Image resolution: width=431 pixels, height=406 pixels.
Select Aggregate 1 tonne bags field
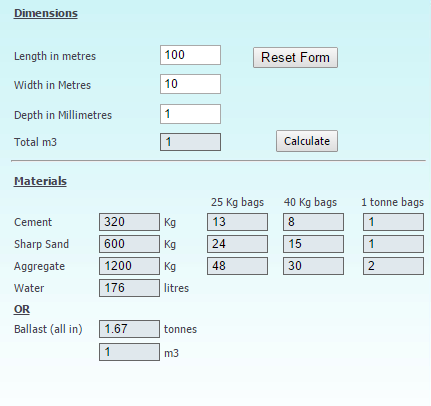(x=393, y=266)
